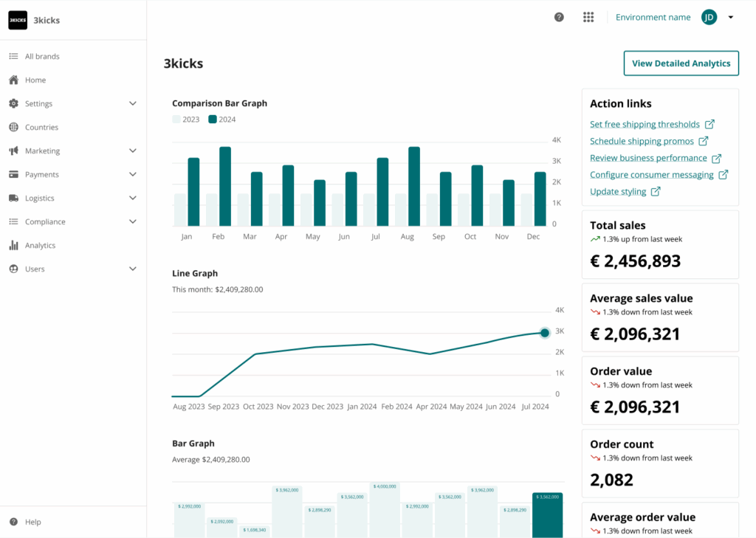Click the Logistics truck icon
Viewport: 756px width, 538px height.
pyautogui.click(x=13, y=198)
